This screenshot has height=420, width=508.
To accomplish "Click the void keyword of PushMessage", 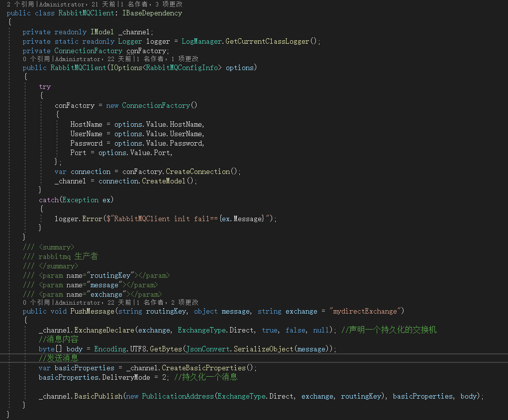I will (58, 311).
